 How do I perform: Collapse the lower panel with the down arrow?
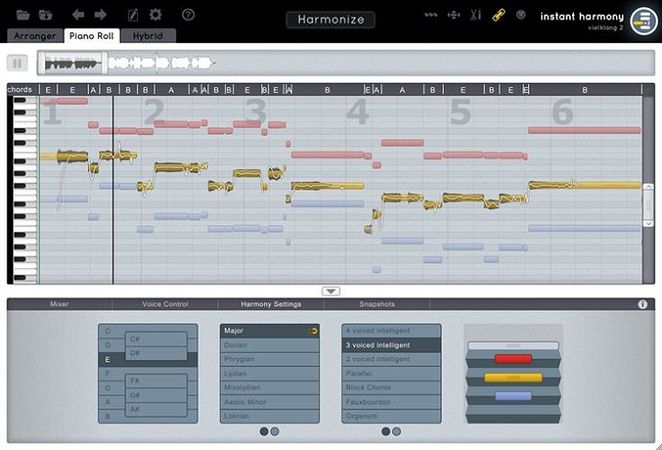click(331, 291)
